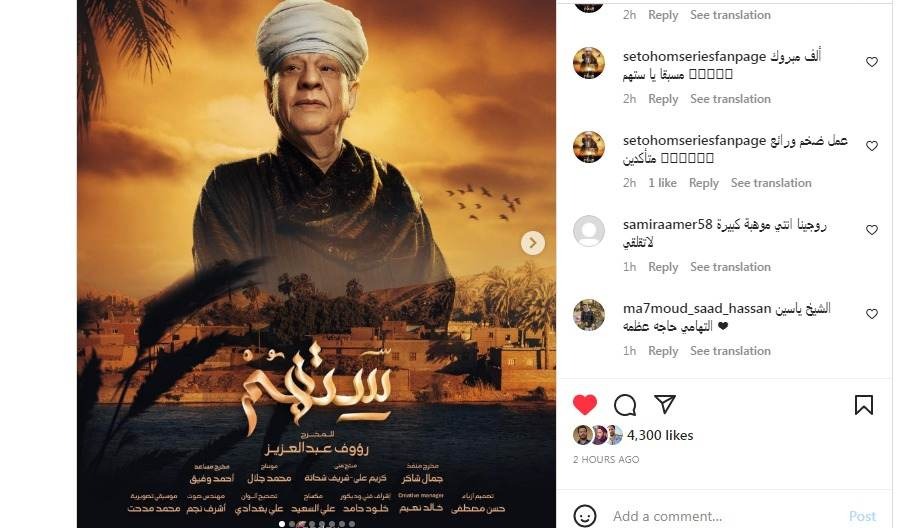Click the Post comment button

click(x=862, y=516)
